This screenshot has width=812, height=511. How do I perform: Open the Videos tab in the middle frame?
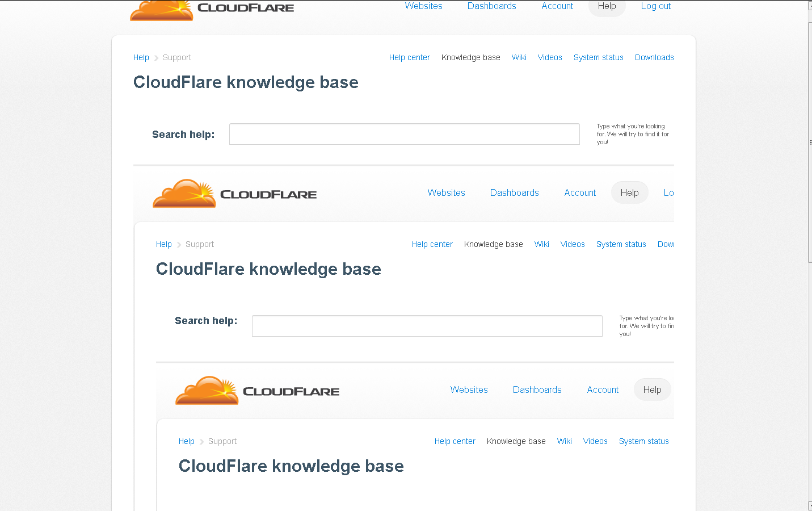click(573, 244)
